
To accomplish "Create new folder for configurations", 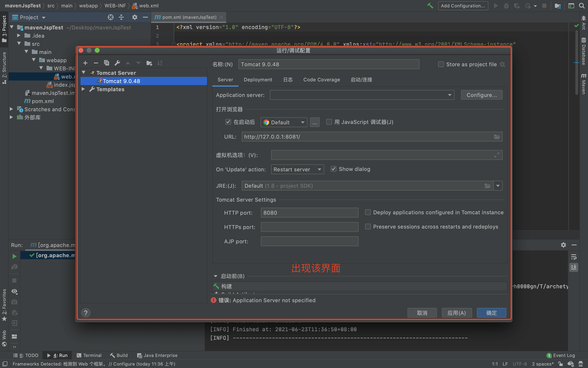I will pyautogui.click(x=149, y=63).
